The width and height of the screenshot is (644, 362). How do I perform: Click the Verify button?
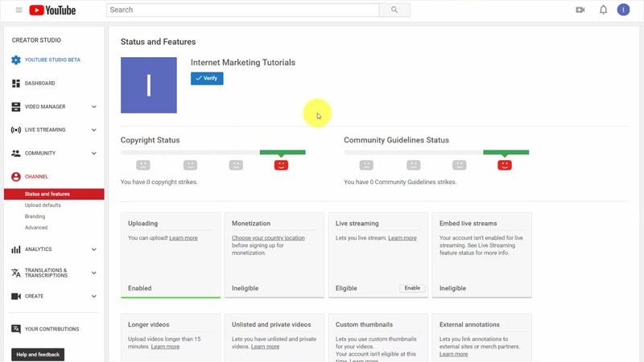207,78
